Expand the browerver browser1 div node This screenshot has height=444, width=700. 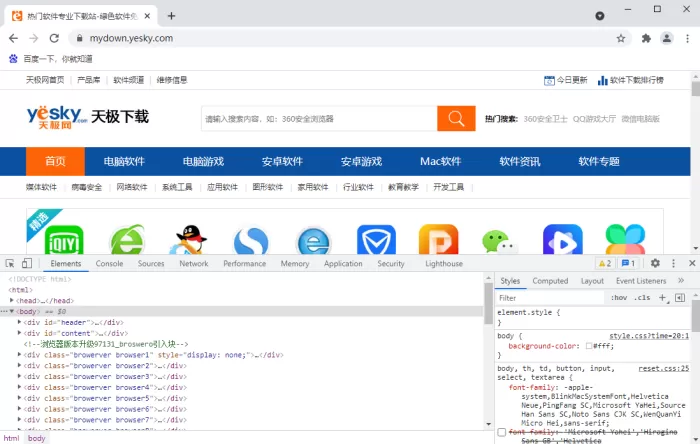tap(19, 354)
